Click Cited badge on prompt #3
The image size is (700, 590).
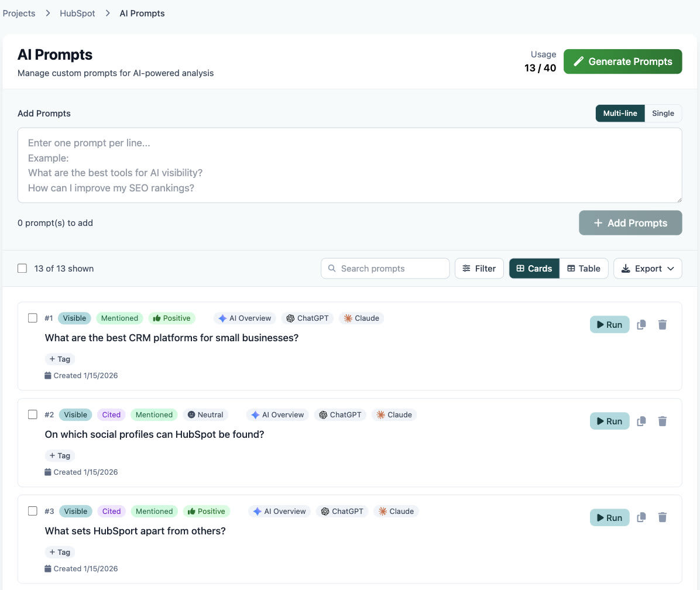pyautogui.click(x=111, y=511)
